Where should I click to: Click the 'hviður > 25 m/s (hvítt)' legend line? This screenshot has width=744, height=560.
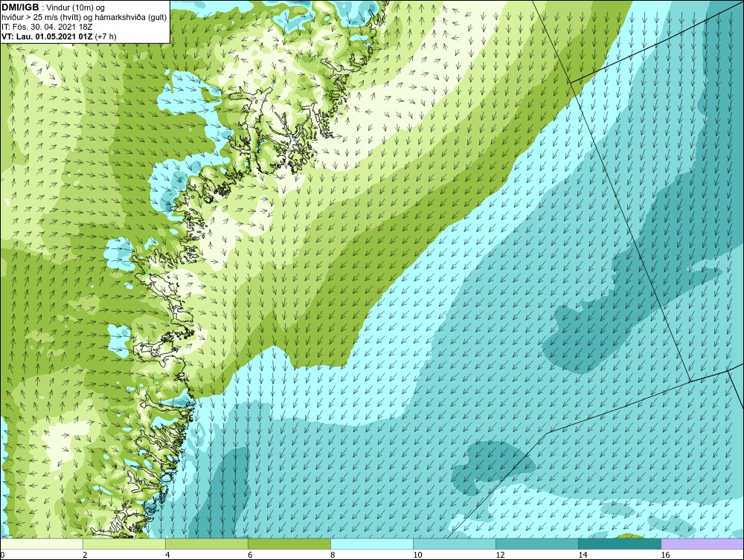(x=84, y=17)
